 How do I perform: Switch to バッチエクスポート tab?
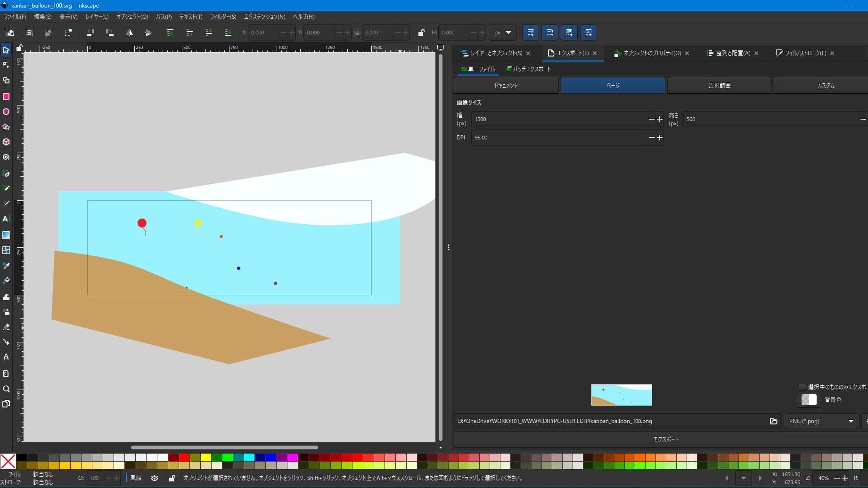tap(529, 69)
